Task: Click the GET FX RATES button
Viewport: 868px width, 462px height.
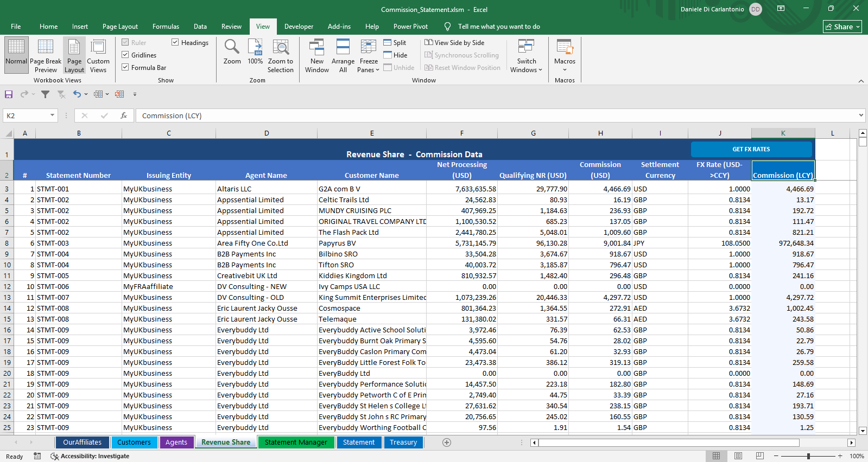Action: (x=751, y=149)
